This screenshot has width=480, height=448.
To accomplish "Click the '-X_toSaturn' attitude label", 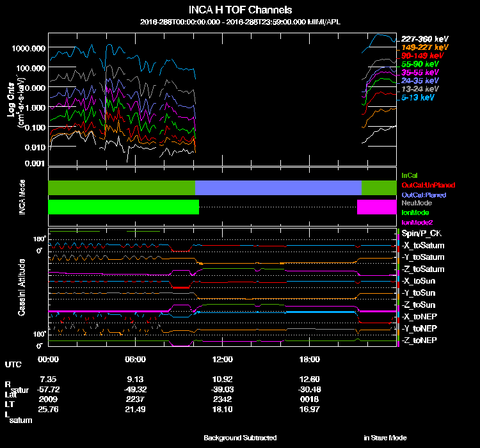I will [423, 245].
